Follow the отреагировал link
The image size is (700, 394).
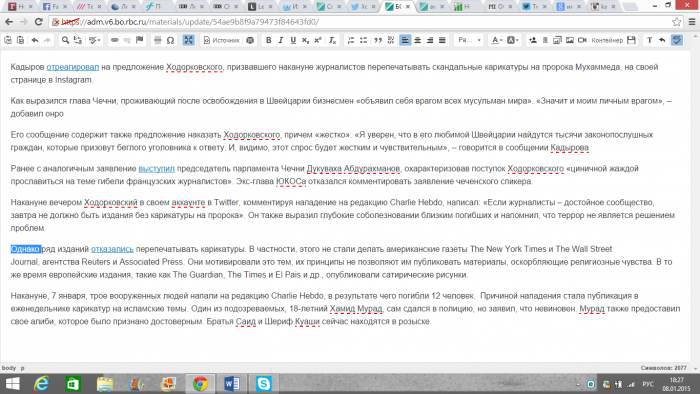(73, 67)
